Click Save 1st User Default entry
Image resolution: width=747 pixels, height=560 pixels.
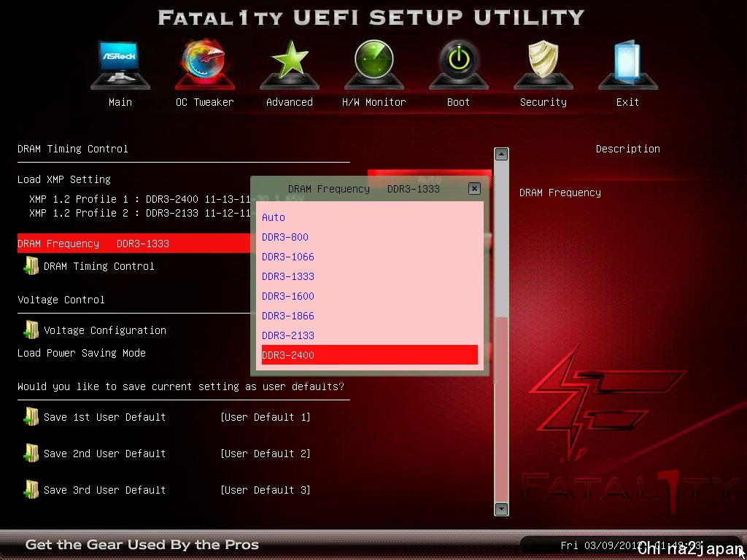[x=105, y=417]
